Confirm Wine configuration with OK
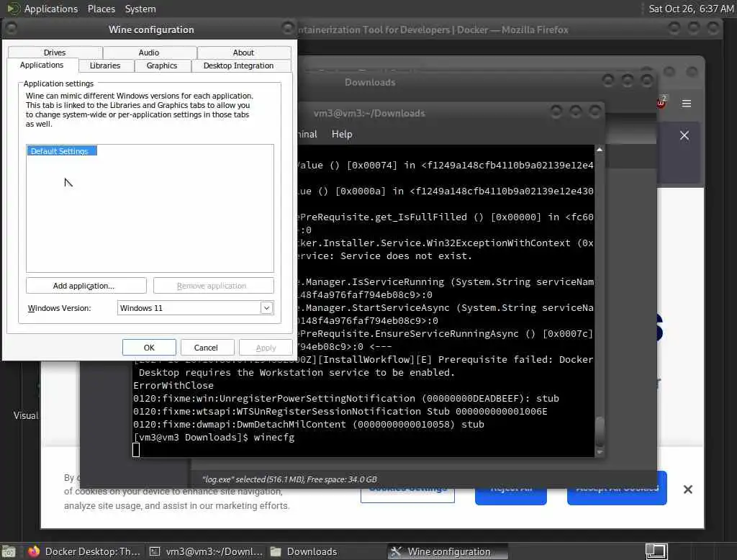Screen dimensions: 737x560 [x=149, y=348]
